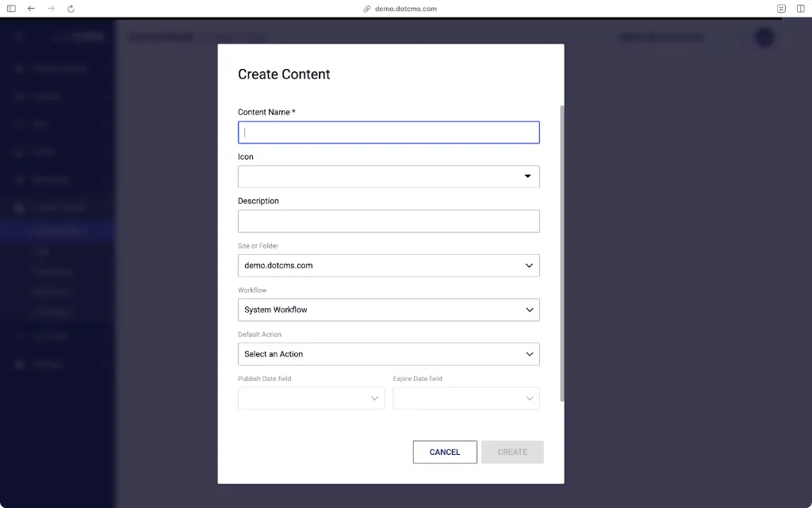Open the System Workflow dropdown
812x508 pixels.
coord(529,310)
